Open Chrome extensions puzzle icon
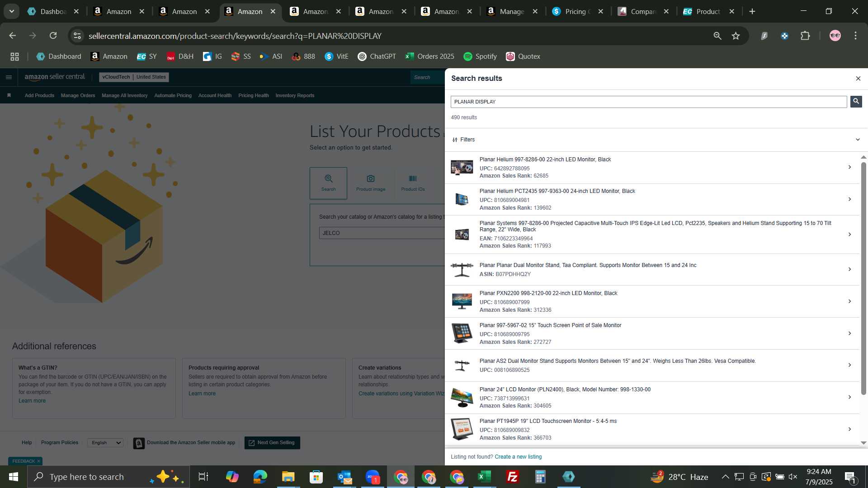868x488 pixels. coord(806,36)
